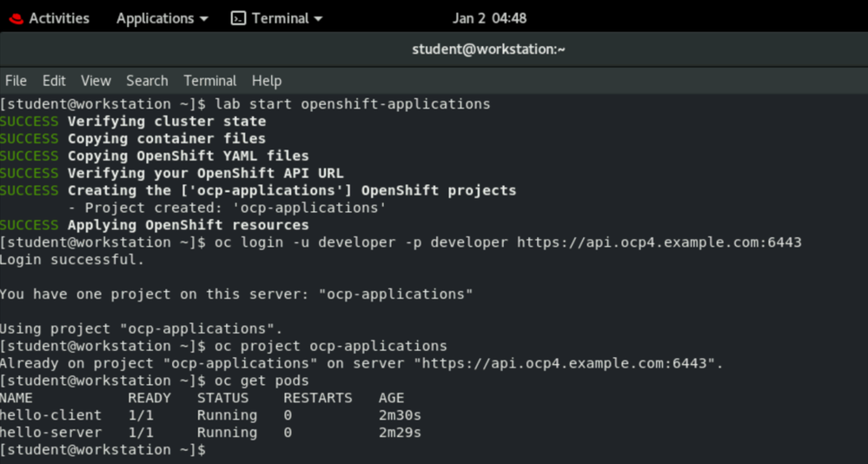The image size is (868, 464).
Task: Click the arrow beside Applications
Action: (203, 18)
